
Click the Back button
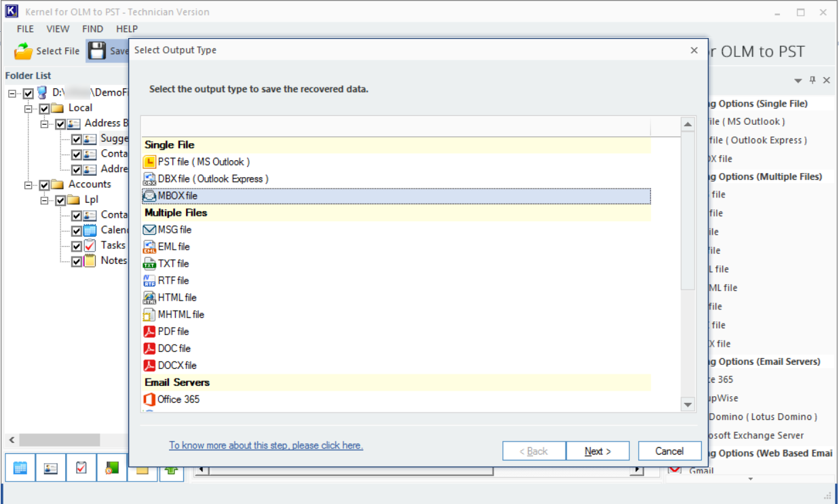coord(534,451)
